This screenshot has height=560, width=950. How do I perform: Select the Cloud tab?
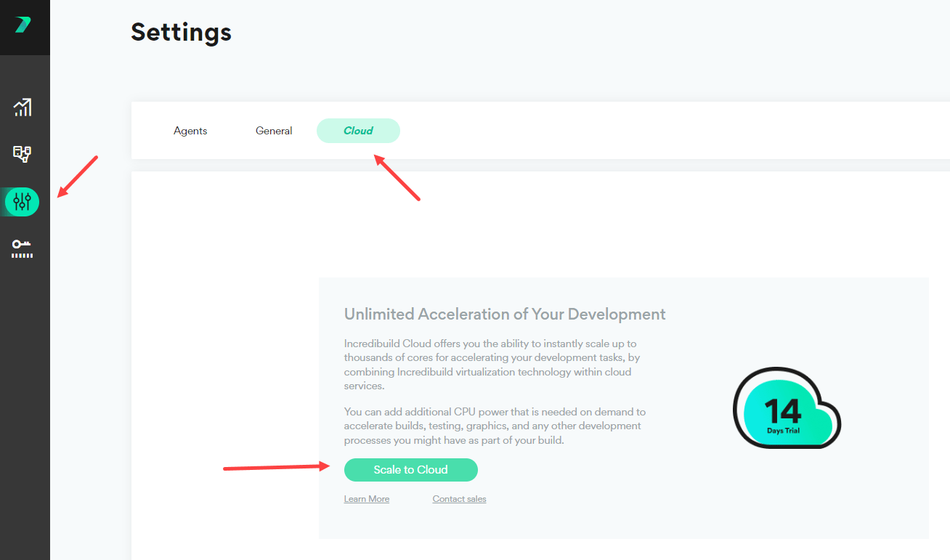coord(358,131)
